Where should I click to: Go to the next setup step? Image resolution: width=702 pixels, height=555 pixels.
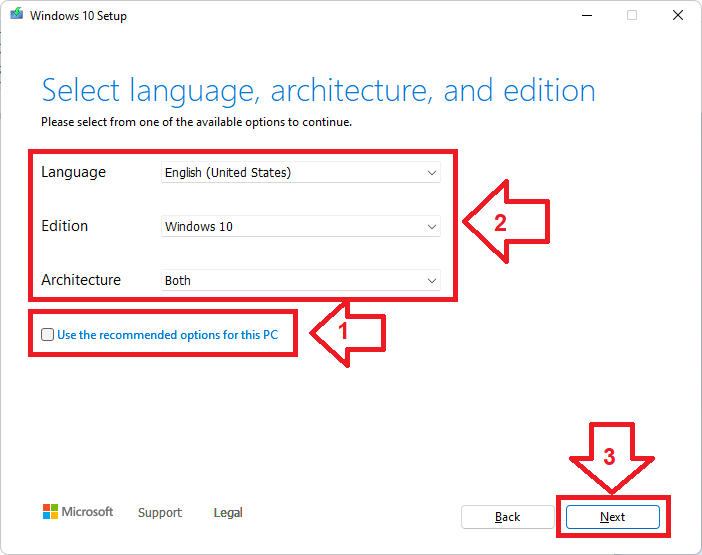(x=612, y=517)
